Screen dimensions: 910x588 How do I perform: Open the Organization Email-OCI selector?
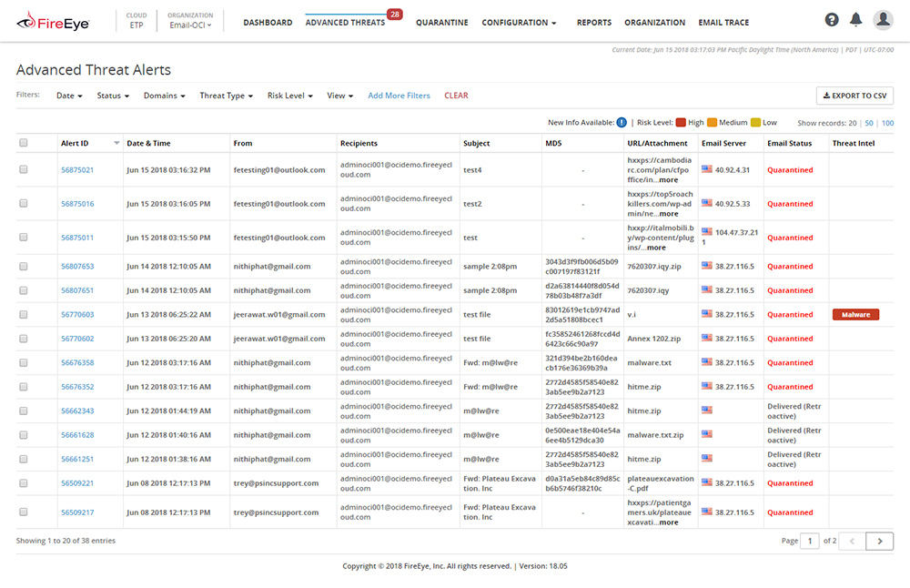pos(188,23)
